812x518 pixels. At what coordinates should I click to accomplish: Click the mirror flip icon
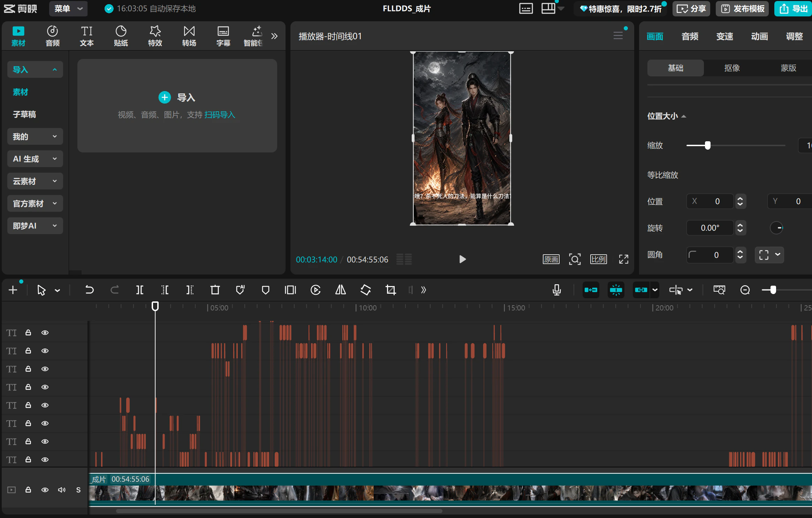point(341,290)
